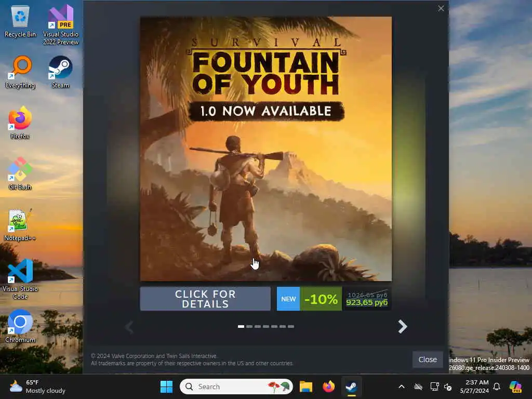Click the NEW badge beside the discount
This screenshot has height=399, width=532.
tap(288, 299)
